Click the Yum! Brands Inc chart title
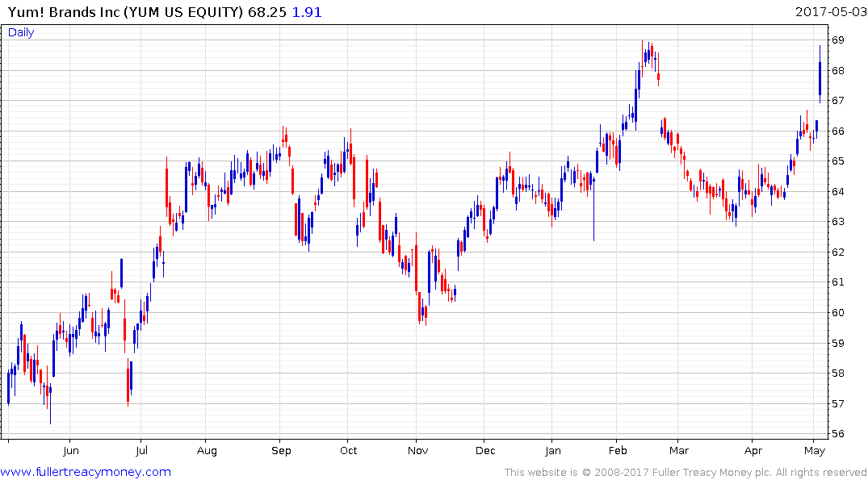This screenshot has height=484, width=868. (125, 12)
